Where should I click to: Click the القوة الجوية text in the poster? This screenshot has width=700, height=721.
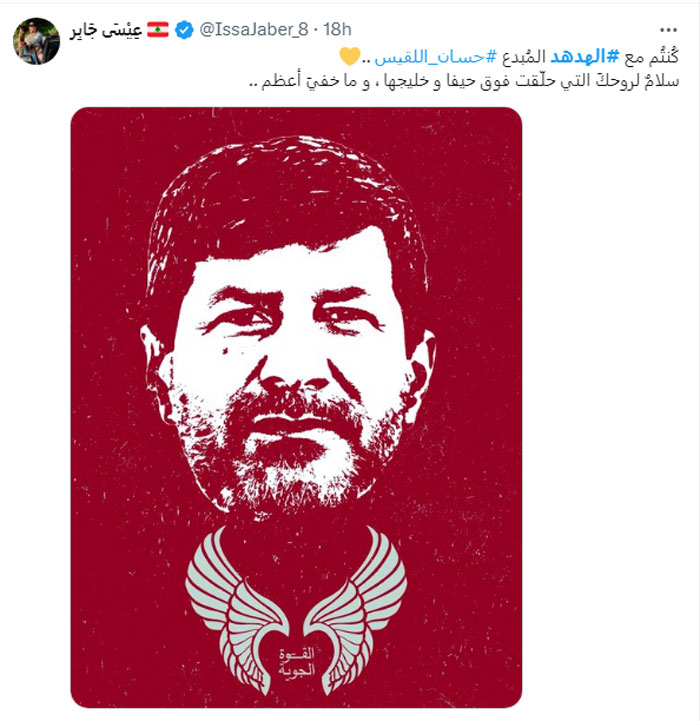297,661
